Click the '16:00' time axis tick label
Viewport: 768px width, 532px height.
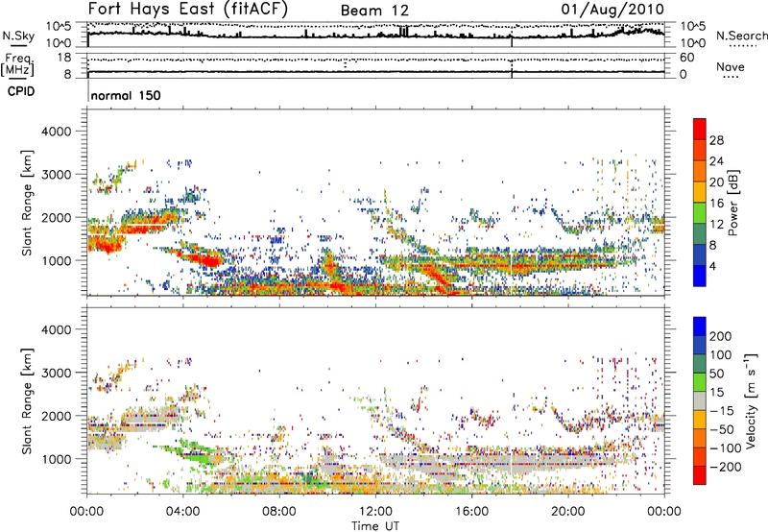(x=471, y=512)
